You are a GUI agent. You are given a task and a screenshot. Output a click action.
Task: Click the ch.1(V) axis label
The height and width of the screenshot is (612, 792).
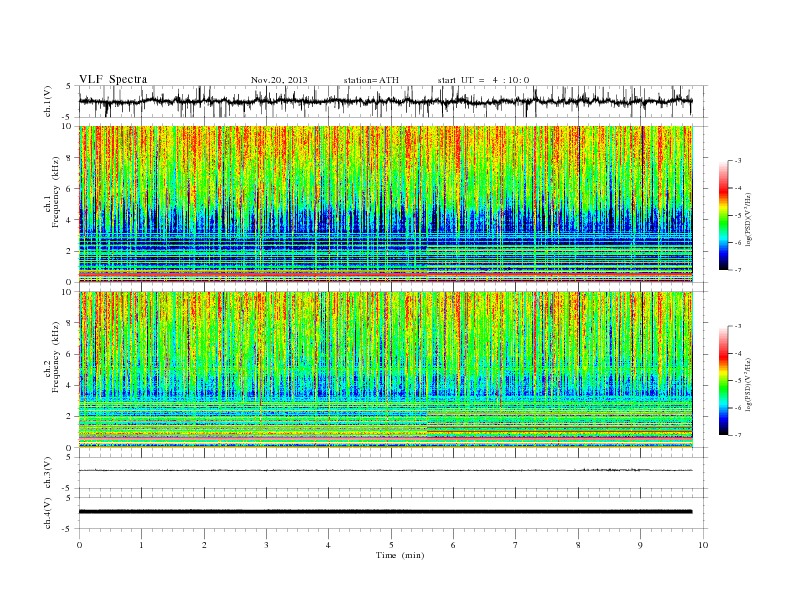[48, 102]
